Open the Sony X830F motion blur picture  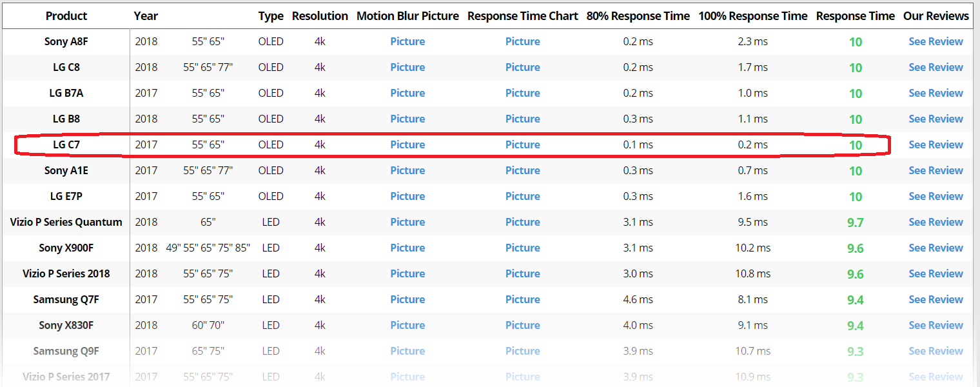point(407,325)
